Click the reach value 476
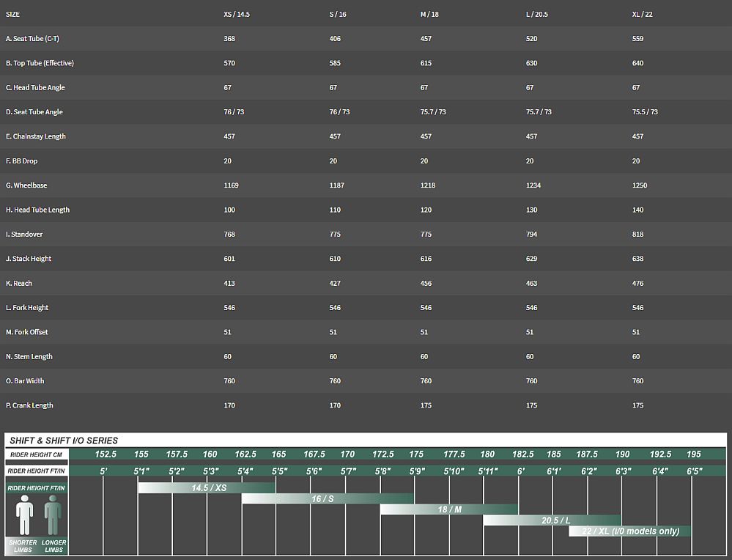 pyautogui.click(x=637, y=283)
